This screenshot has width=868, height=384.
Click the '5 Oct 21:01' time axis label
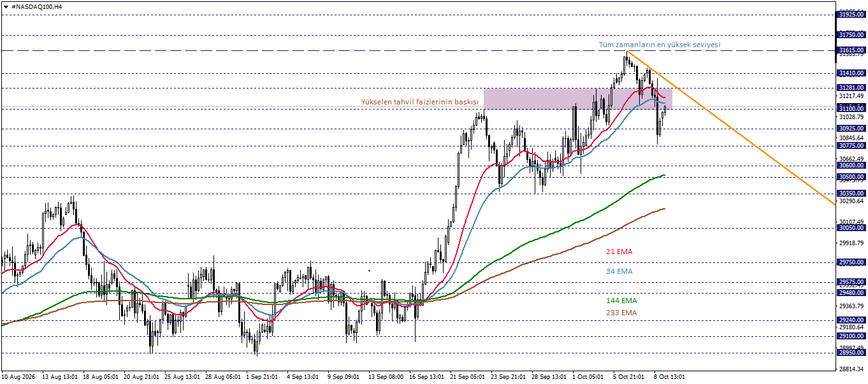coord(629,376)
